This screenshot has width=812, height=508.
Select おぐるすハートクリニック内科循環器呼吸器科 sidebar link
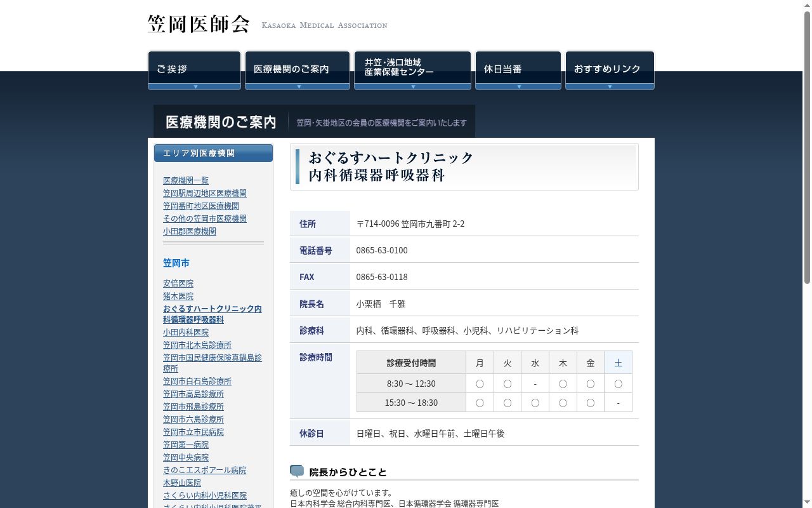[213, 314]
